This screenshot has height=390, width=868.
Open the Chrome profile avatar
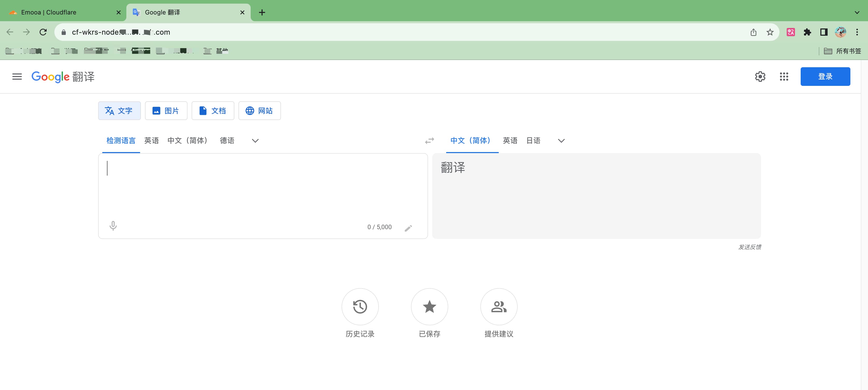tap(840, 32)
